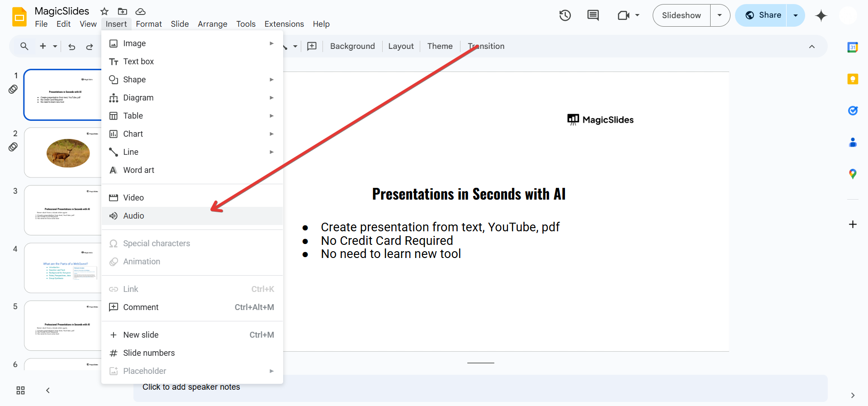Select slide 4 WebQuest thumbnail
The image size is (868, 406).
[63, 268]
